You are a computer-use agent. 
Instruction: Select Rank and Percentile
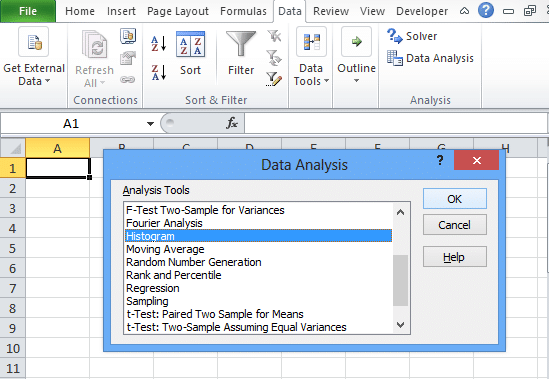[258, 275]
